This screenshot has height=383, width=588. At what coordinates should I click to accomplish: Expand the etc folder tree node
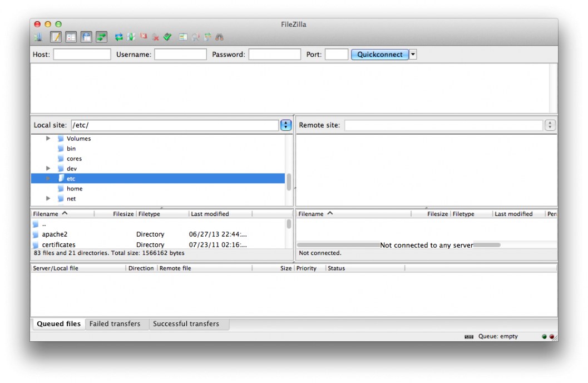click(x=48, y=179)
